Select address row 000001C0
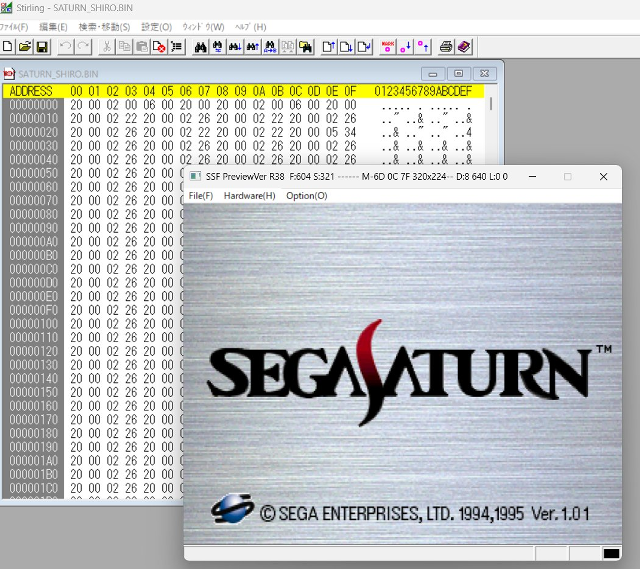 [33, 488]
